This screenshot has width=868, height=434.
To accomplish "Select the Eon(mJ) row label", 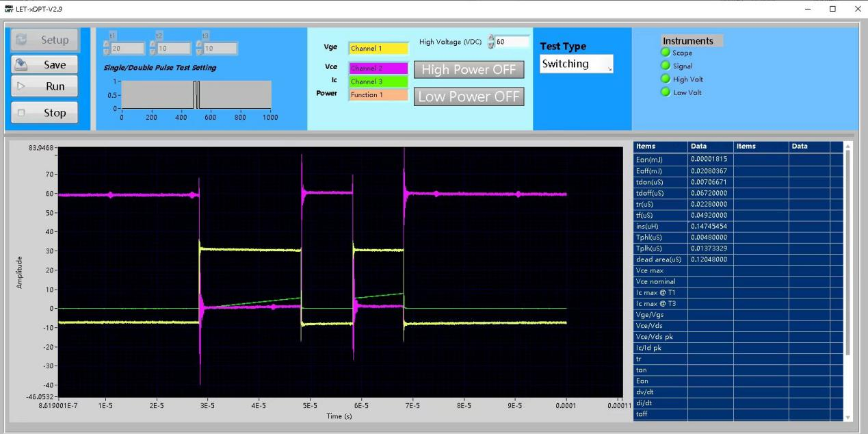I will point(661,159).
